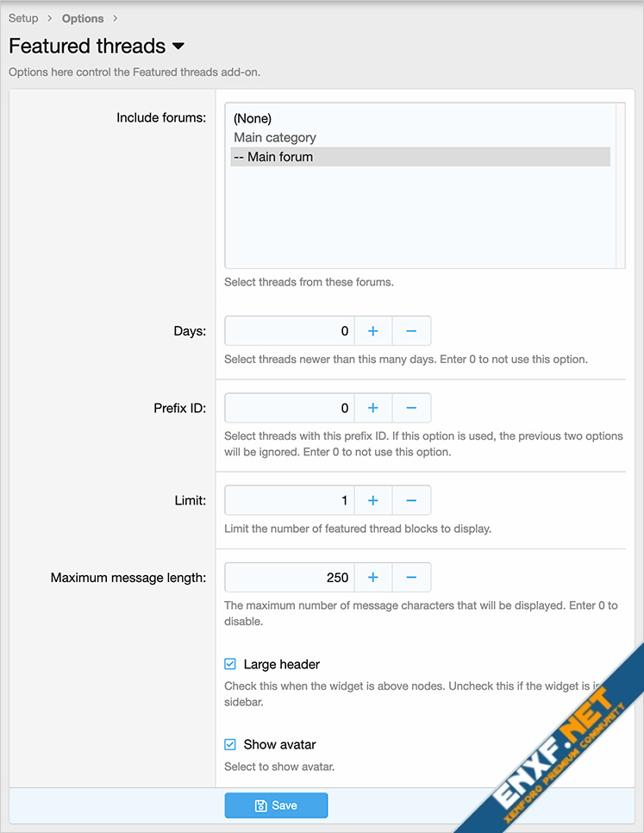Image resolution: width=644 pixels, height=833 pixels.
Task: Select (None) in Include forums list
Action: point(253,119)
